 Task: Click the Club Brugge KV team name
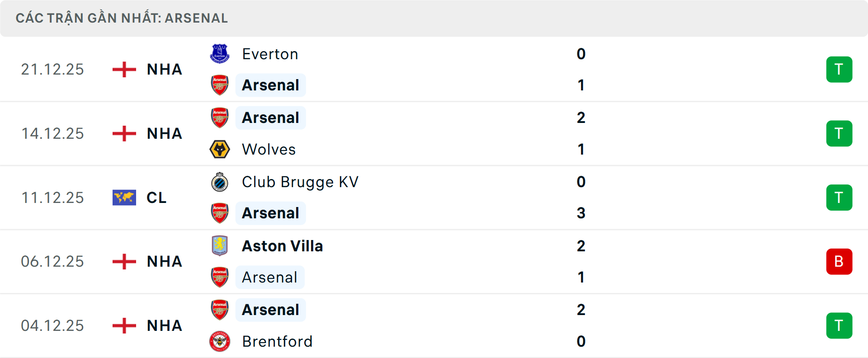pos(300,181)
